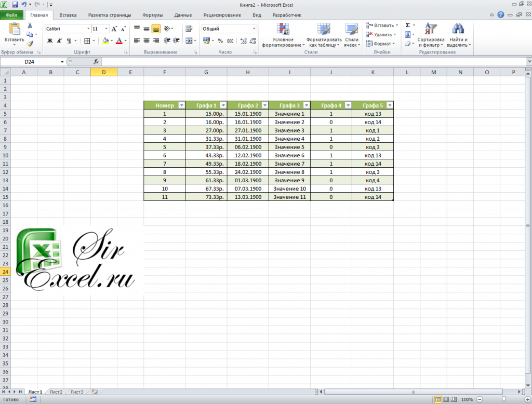Toggle wrap text in the alignment group
The width and height of the screenshot is (532, 404).
pos(188,29)
